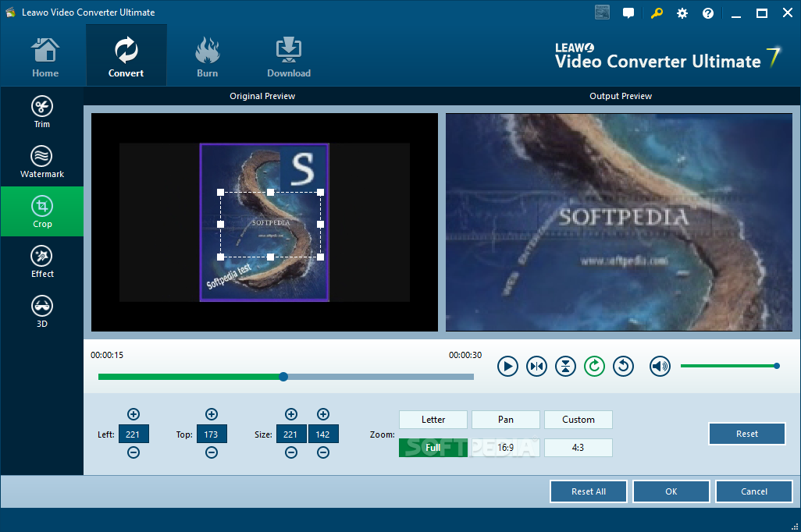Open settings via gear icon
This screenshot has width=801, height=532.
[682, 13]
